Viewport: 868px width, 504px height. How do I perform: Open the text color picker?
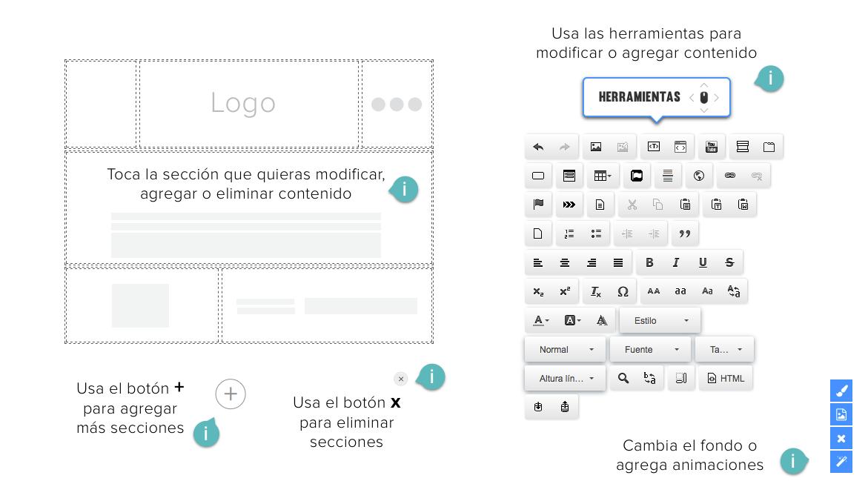pyautogui.click(x=540, y=320)
